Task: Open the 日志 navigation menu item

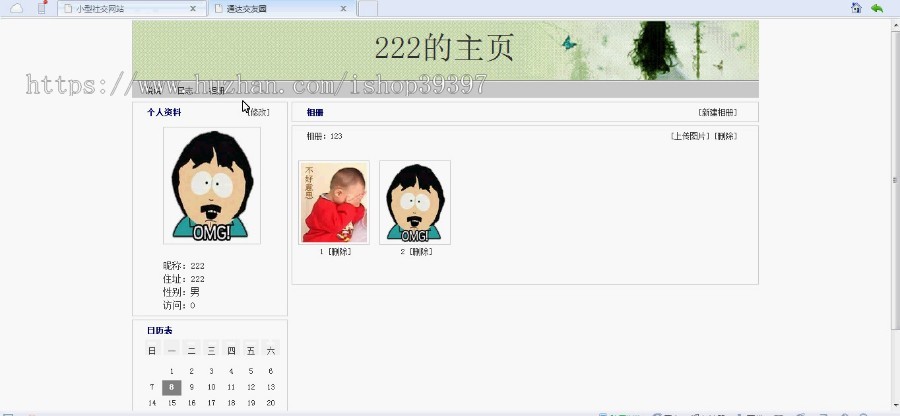Action: click(x=185, y=91)
